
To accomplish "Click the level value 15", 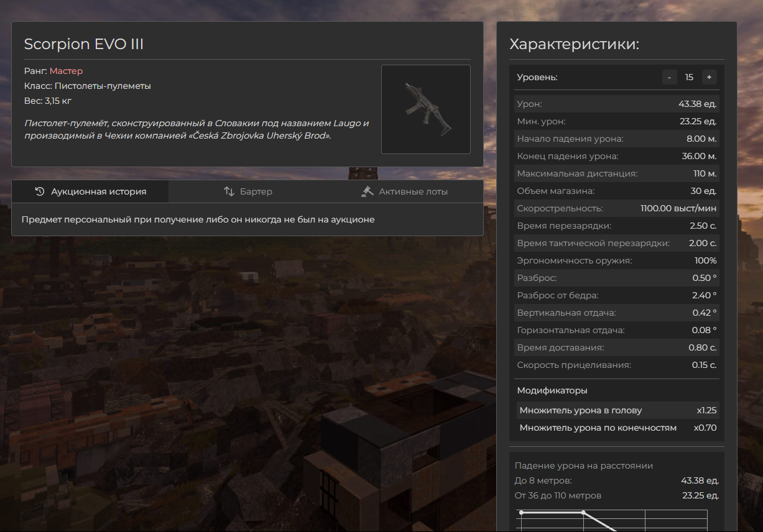I will (x=689, y=77).
